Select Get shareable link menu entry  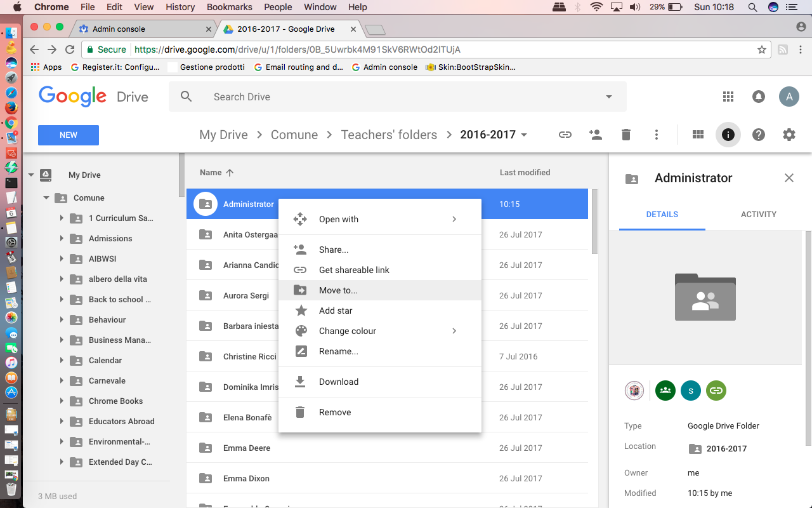(x=380, y=270)
